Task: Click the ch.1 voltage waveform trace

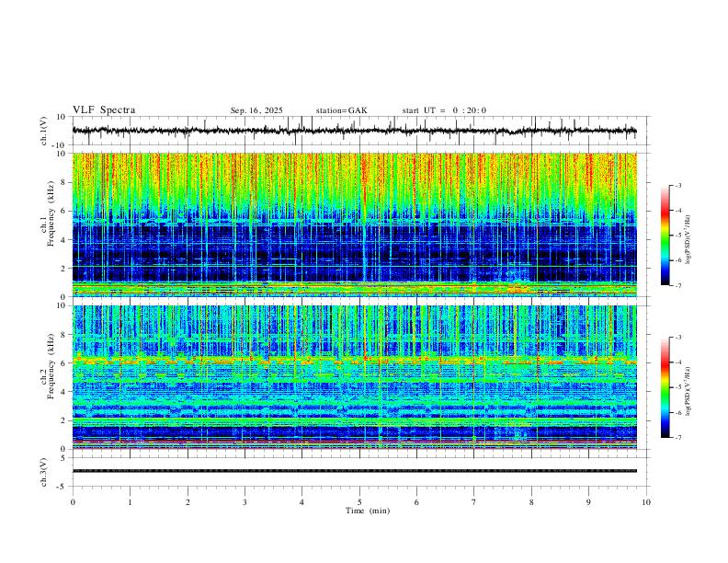Action: point(354,131)
